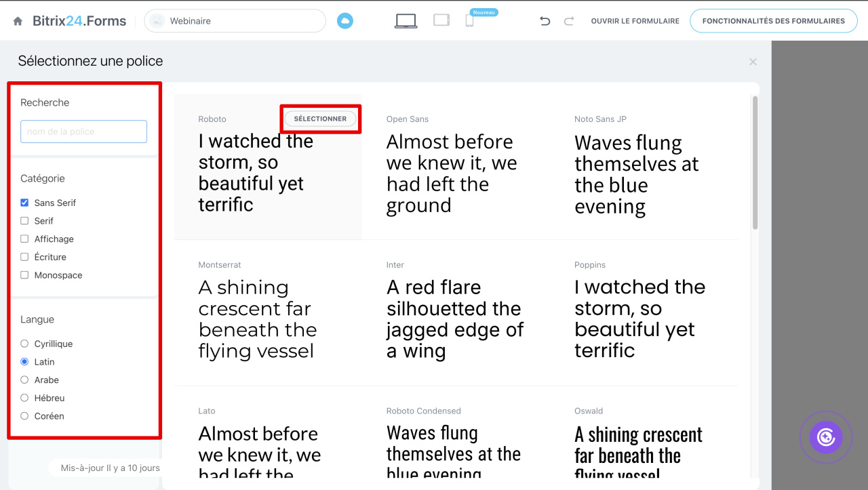The width and height of the screenshot is (868, 490).
Task: Choose the Montserrat font card
Action: 268,312
